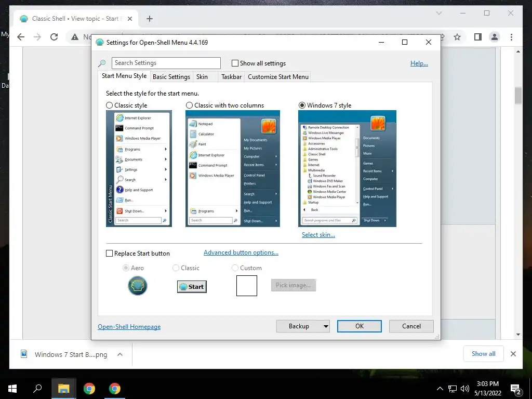Click the downloaded PNG file icon

pos(24,354)
